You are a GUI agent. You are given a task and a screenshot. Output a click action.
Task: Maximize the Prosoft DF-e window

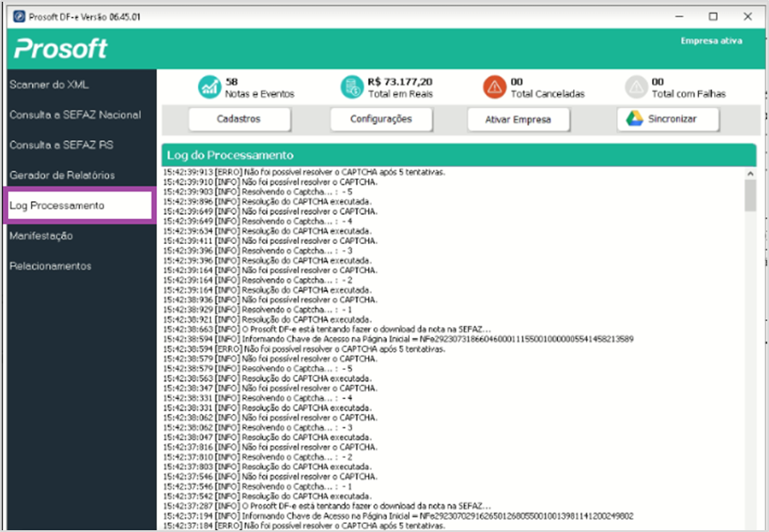[713, 17]
